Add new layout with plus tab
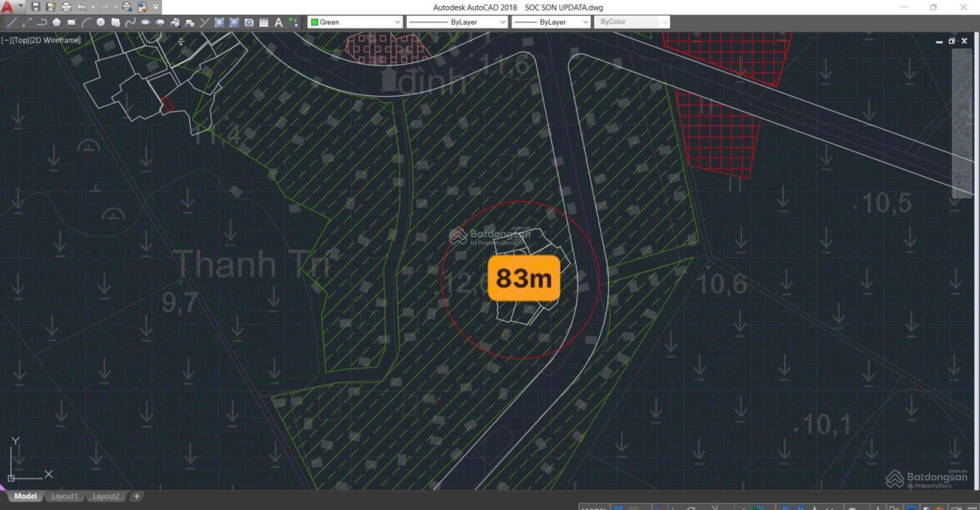The image size is (980, 510). tap(137, 496)
